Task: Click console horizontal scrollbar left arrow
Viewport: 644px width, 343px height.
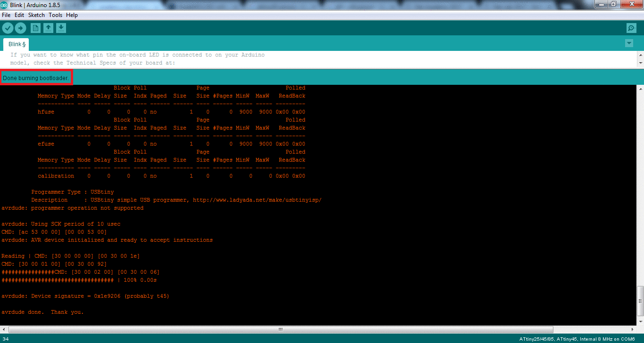Action: pos(4,329)
